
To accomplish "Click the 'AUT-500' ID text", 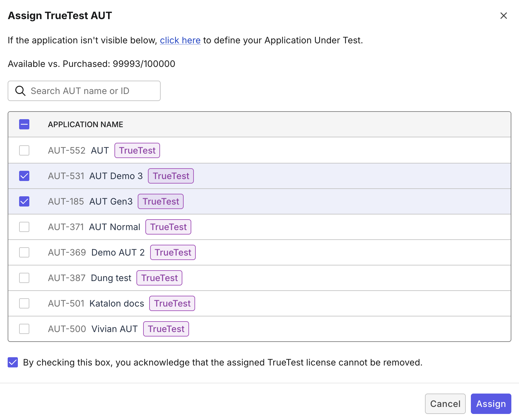I will pos(67,329).
